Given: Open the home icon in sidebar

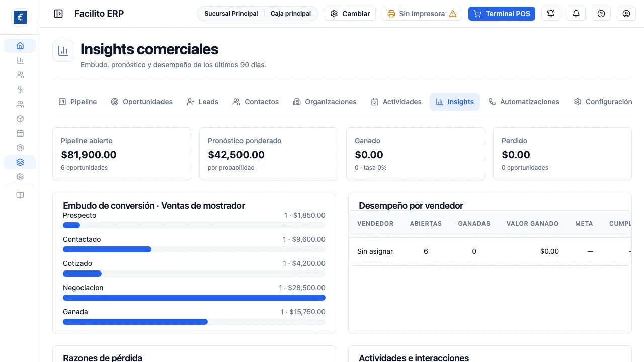Looking at the screenshot, I should (x=20, y=46).
